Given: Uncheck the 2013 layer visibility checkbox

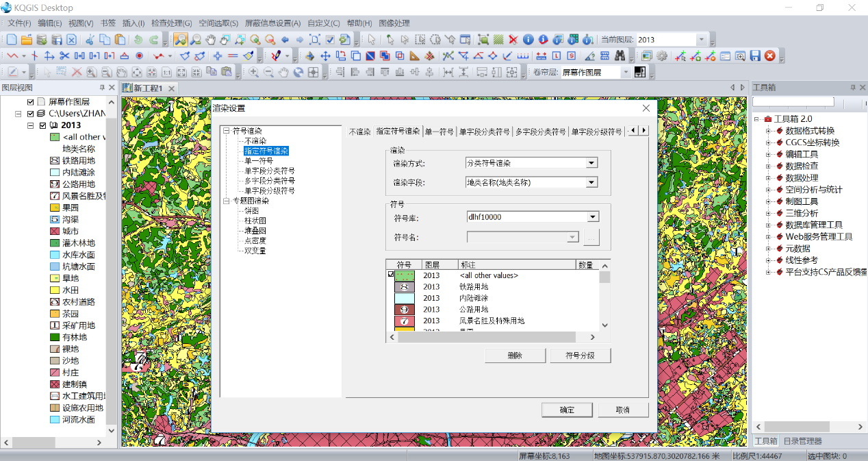Looking at the screenshot, I should click(43, 125).
